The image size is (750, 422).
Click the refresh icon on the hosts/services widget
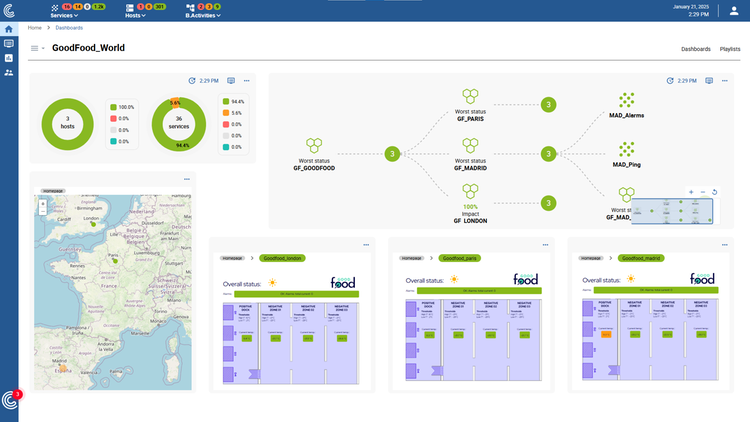192,81
